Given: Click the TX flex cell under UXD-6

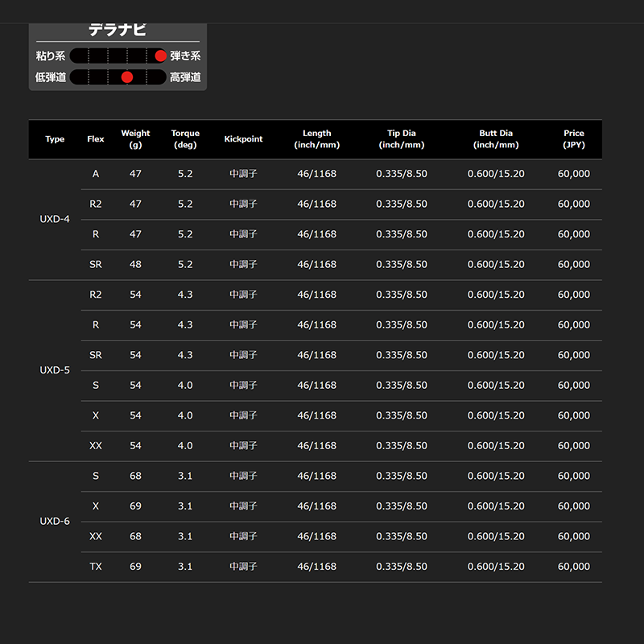Looking at the screenshot, I should pos(96,567).
